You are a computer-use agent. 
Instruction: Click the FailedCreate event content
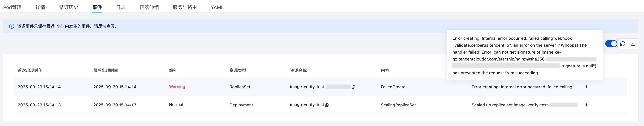(x=393, y=87)
